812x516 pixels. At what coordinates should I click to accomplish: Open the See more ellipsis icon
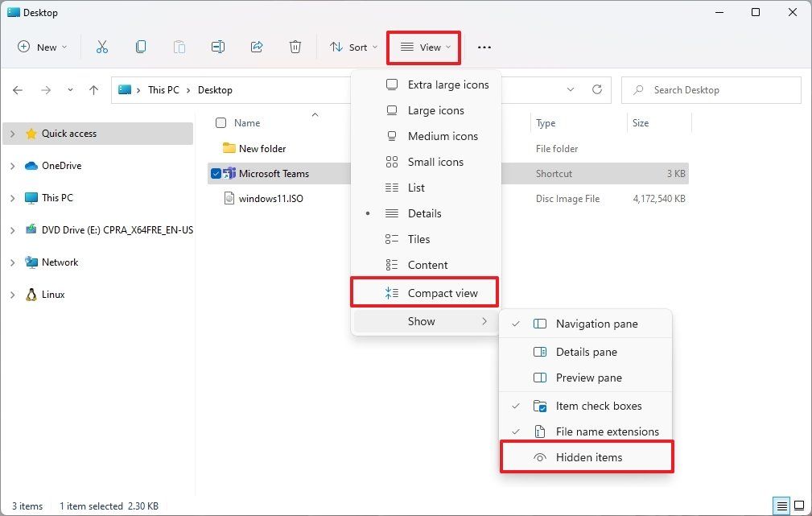click(484, 47)
